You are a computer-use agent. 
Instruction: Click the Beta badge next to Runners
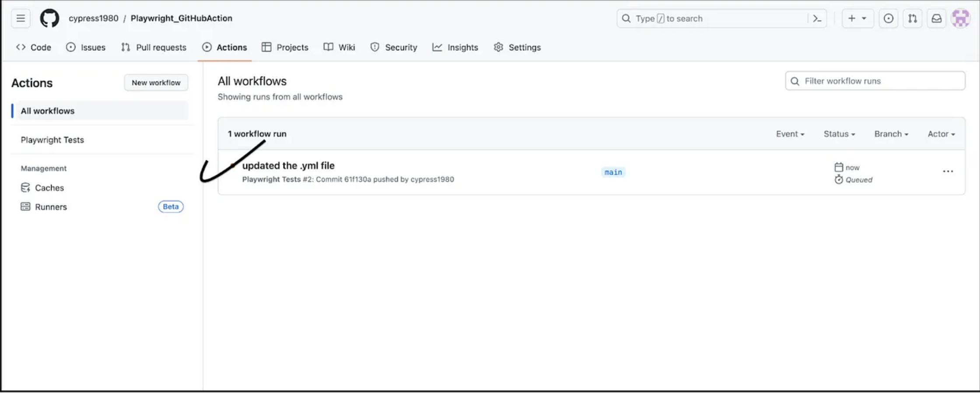tap(171, 207)
